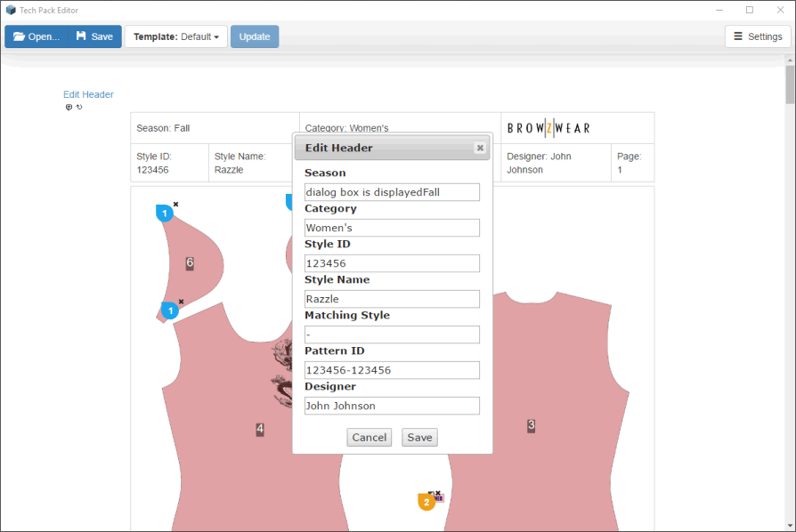The image size is (796, 532).
Task: Click the vertical scrollbar thumb
Action: pyautogui.click(x=790, y=85)
